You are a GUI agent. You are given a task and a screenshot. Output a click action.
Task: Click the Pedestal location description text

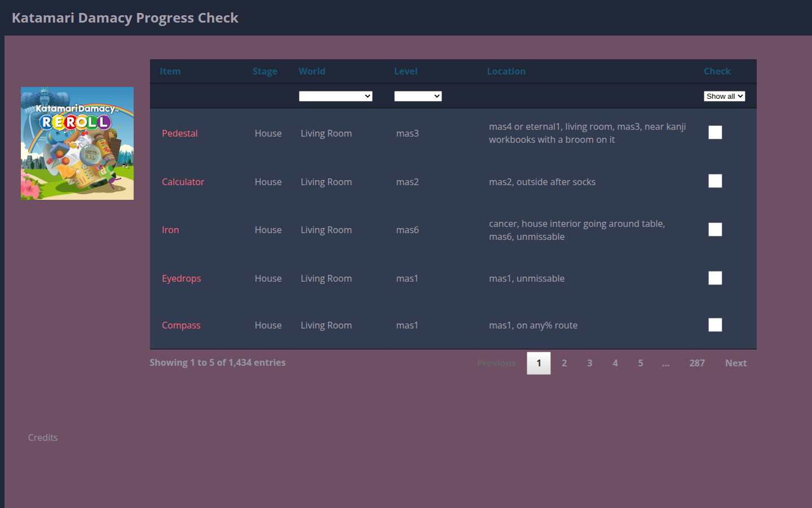click(588, 133)
